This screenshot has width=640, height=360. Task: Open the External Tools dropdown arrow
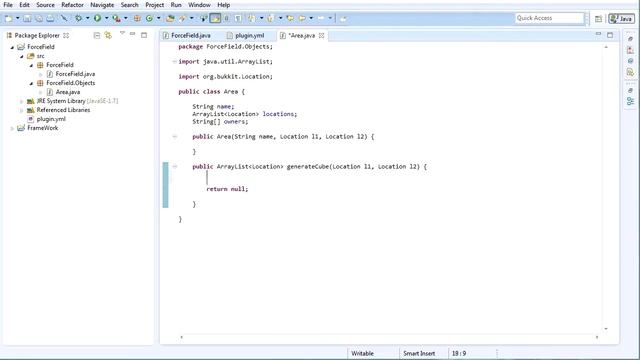[x=125, y=18]
